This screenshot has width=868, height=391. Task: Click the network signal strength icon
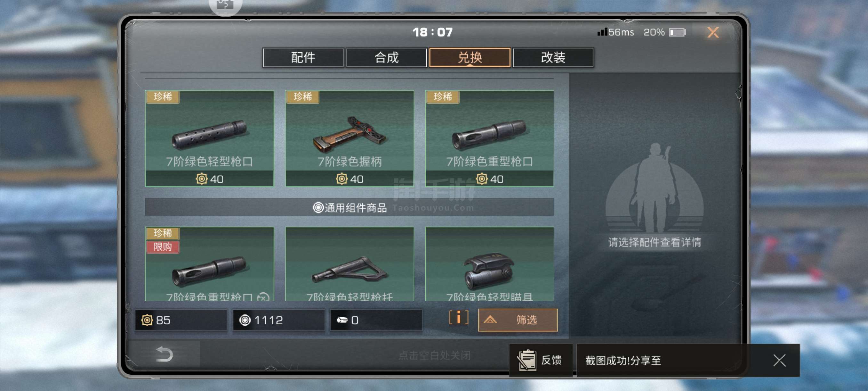[602, 32]
